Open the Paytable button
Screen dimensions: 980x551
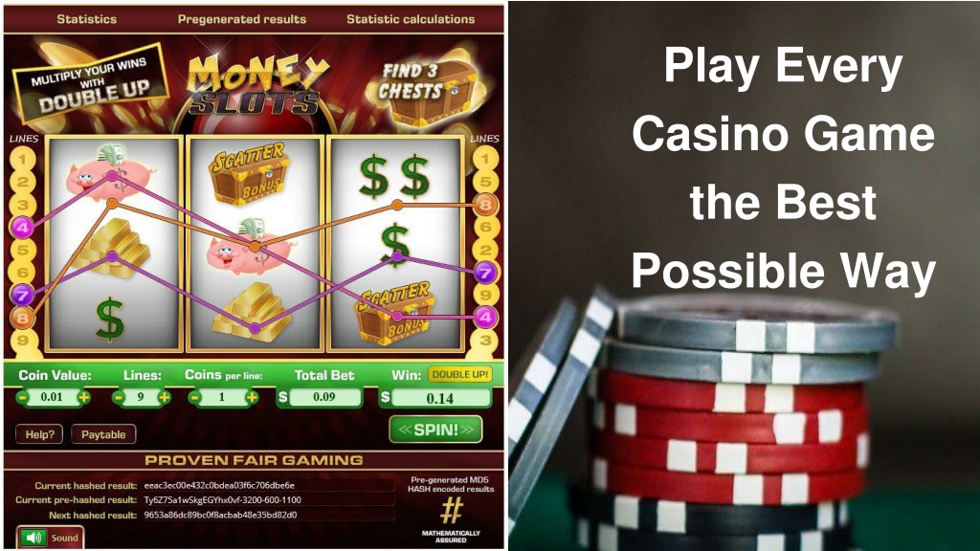click(x=103, y=434)
